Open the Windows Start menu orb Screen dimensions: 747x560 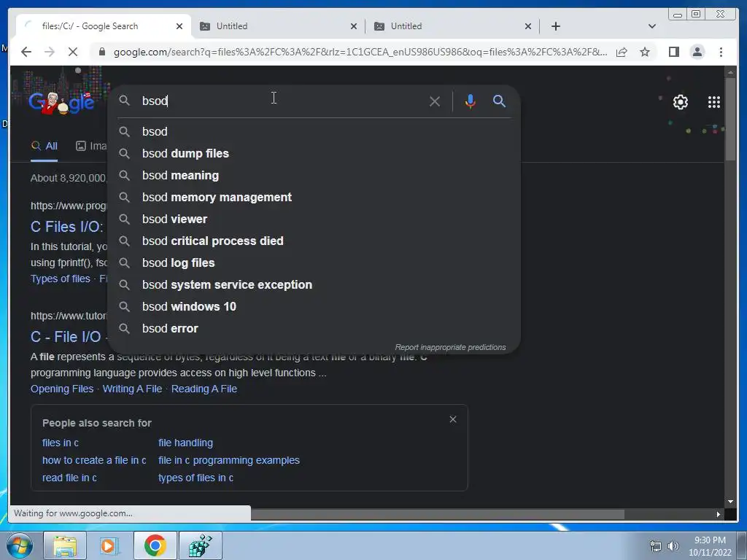(x=20, y=545)
